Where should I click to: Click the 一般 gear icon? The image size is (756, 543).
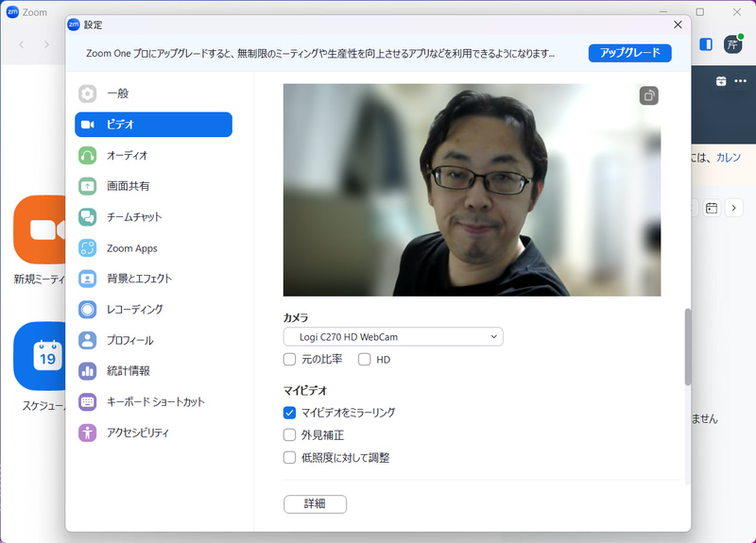coord(87,93)
